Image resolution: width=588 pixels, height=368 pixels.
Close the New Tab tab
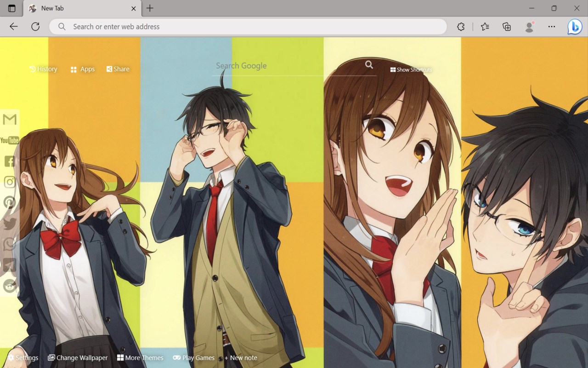[134, 8]
